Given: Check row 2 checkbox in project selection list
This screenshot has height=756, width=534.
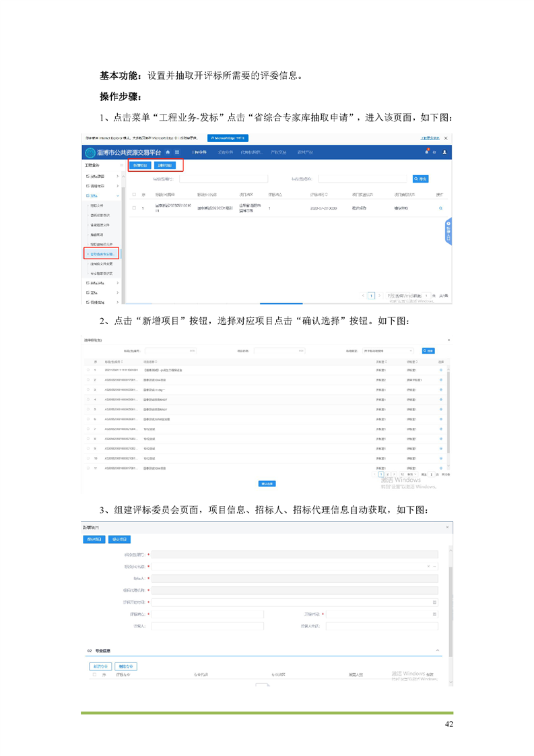Looking at the screenshot, I should click(x=88, y=380).
